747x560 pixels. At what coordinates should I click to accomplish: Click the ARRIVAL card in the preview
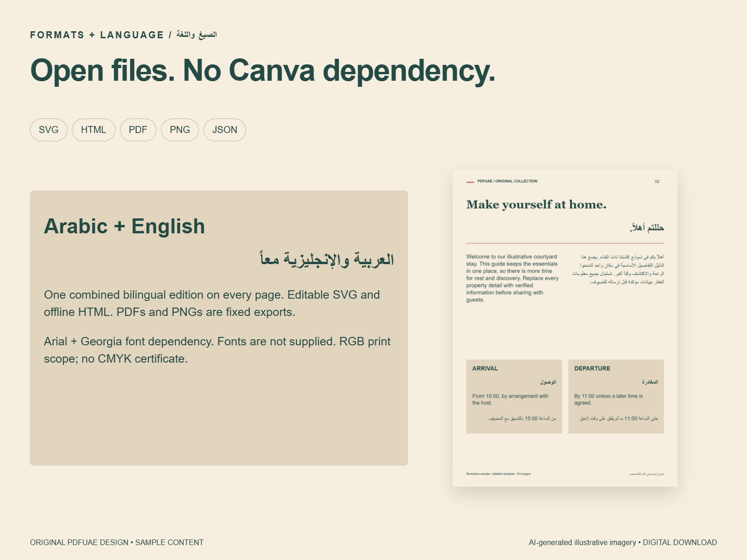(514, 396)
